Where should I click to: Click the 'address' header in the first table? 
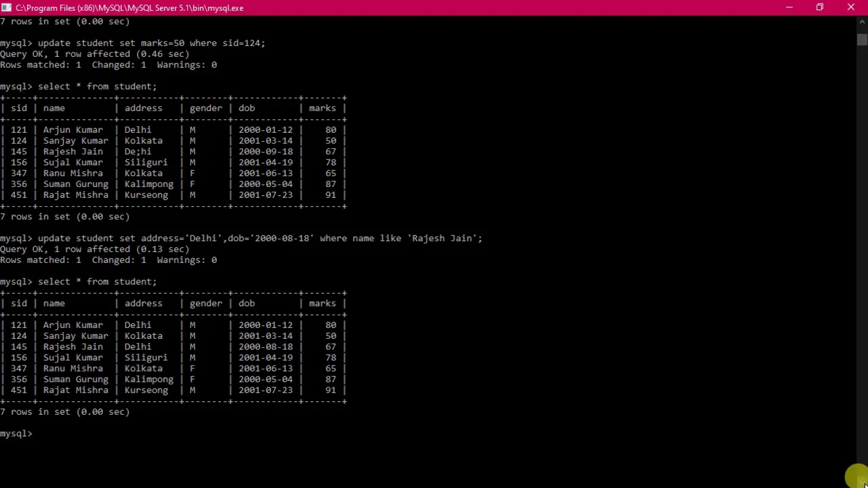[x=143, y=108]
